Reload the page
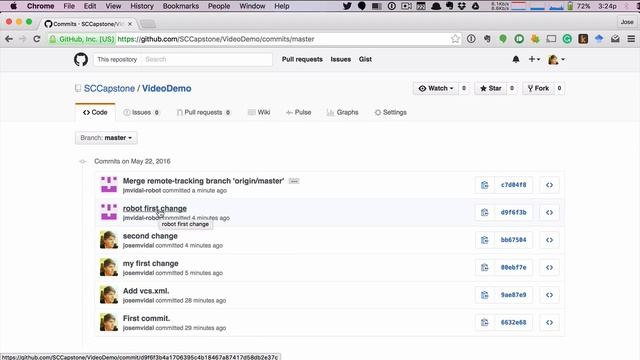The width and height of the screenshot is (640, 360). coord(37,39)
